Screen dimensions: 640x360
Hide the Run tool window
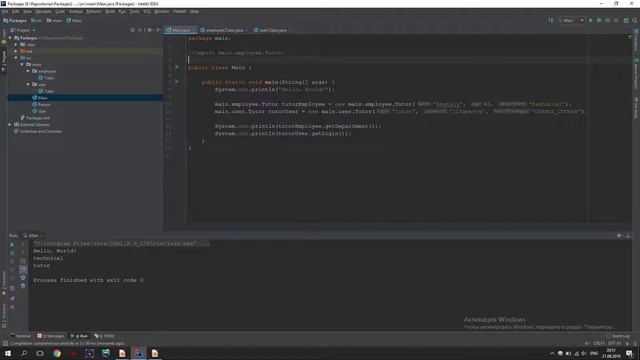(628, 236)
